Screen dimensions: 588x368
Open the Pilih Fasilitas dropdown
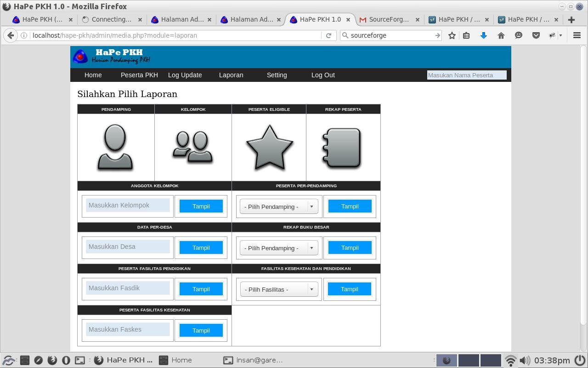tap(278, 289)
